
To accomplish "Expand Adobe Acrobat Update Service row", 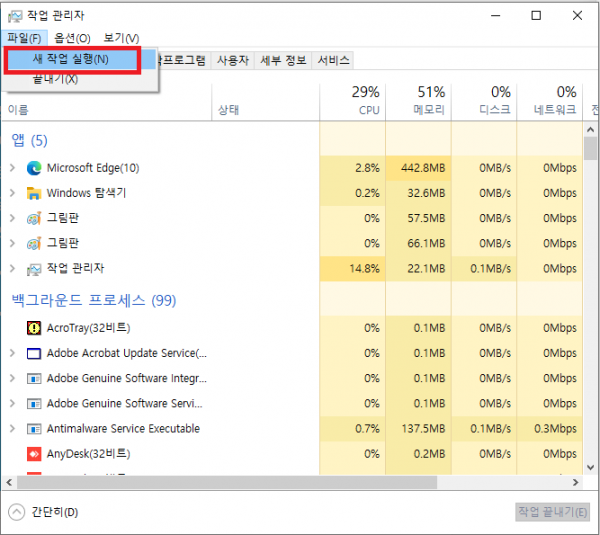I will [12, 353].
